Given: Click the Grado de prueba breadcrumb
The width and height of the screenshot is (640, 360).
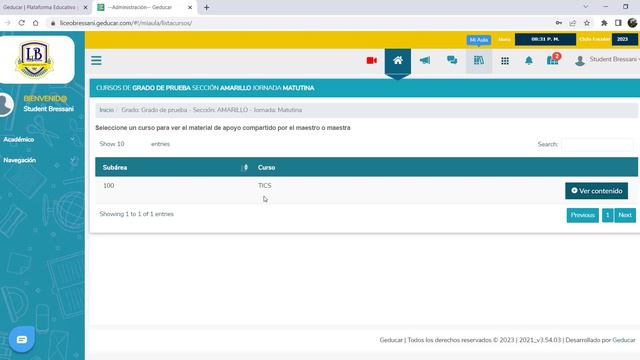Looking at the screenshot, I should (211, 110).
